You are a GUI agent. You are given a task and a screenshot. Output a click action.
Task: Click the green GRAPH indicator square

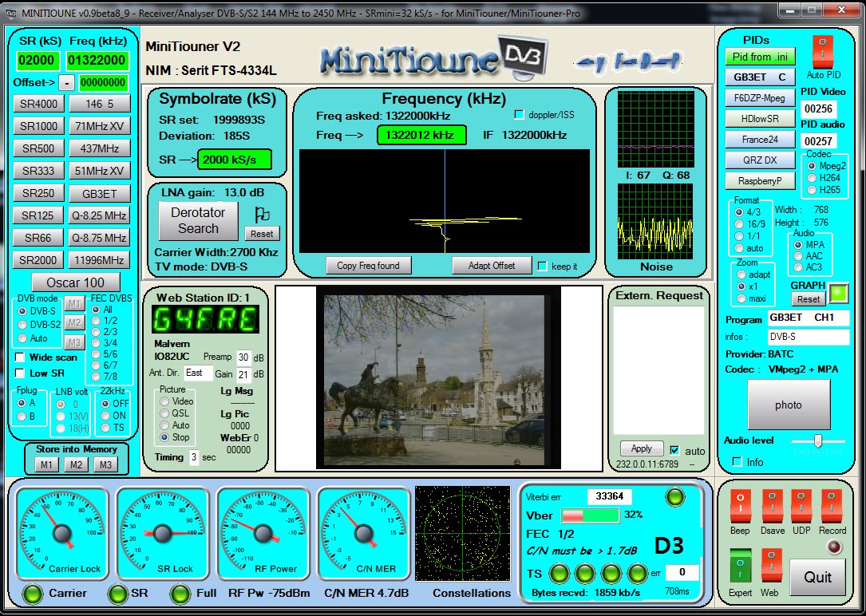click(839, 293)
